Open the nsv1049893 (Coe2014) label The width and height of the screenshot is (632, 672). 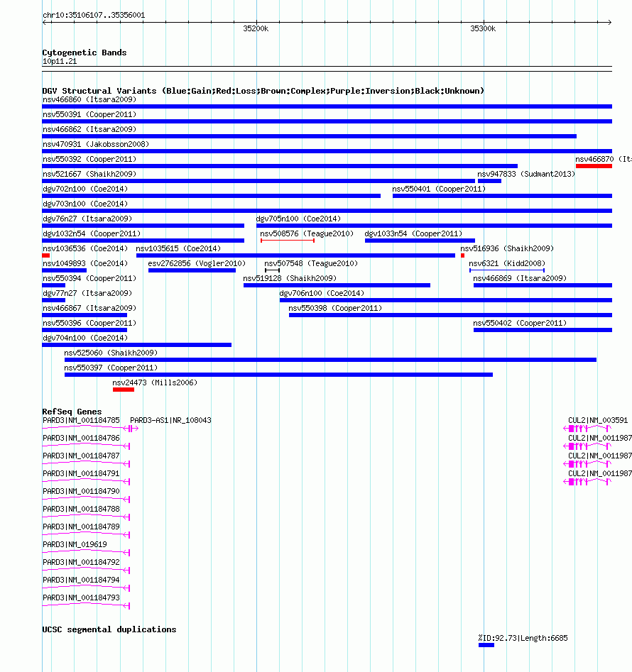click(85, 263)
